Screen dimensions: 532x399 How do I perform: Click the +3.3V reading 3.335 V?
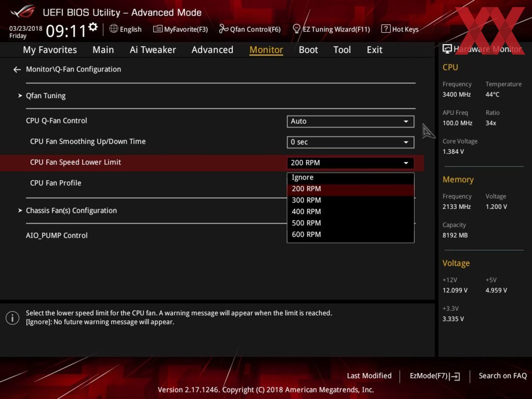(453, 319)
